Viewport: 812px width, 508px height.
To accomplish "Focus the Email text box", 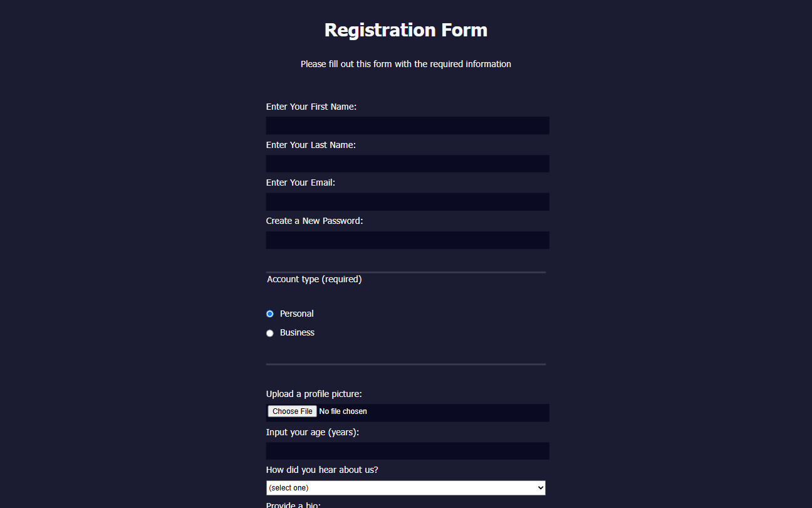I will 407,202.
